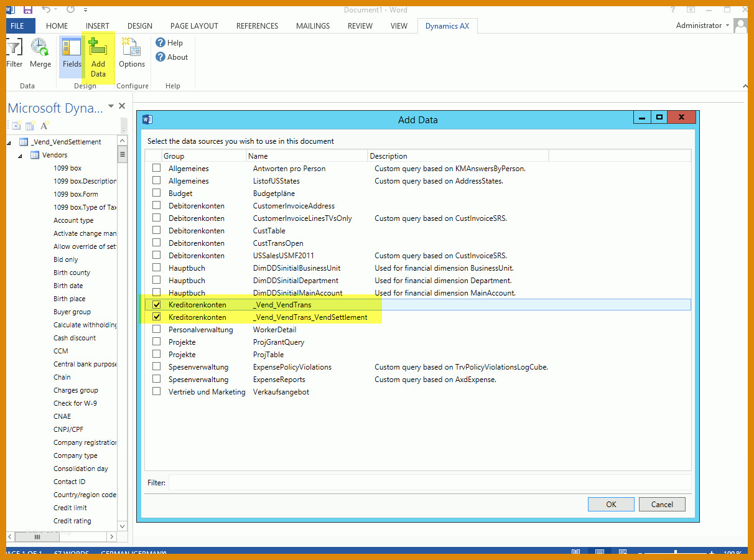Tick the ProjGrantQuery checkbox
Image resolution: width=754 pixels, height=560 pixels.
point(157,342)
